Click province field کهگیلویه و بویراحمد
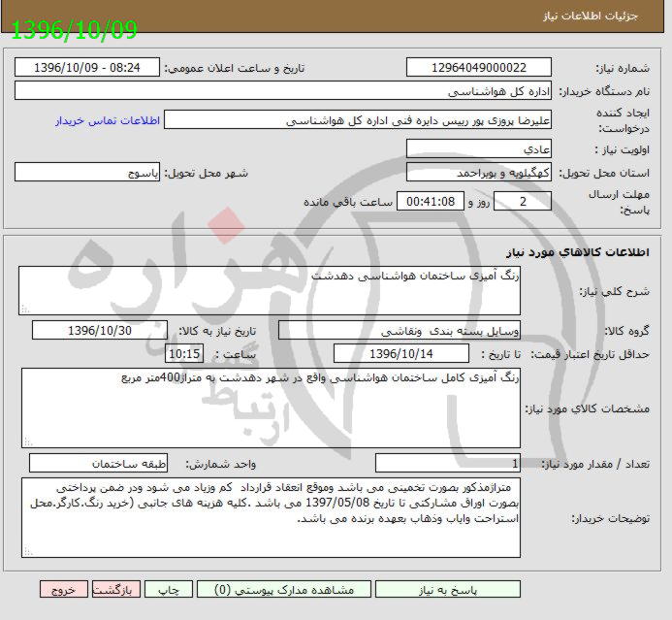The width and height of the screenshot is (672, 620). 479,173
